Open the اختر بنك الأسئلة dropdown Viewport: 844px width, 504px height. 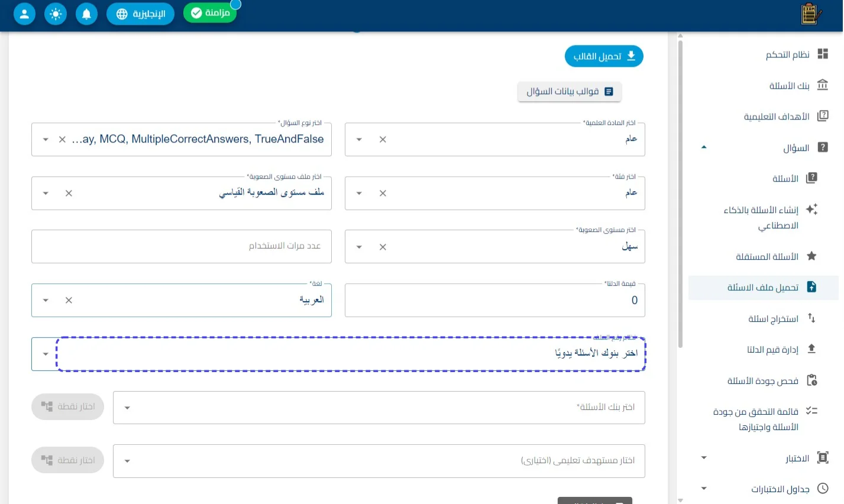[x=379, y=407]
